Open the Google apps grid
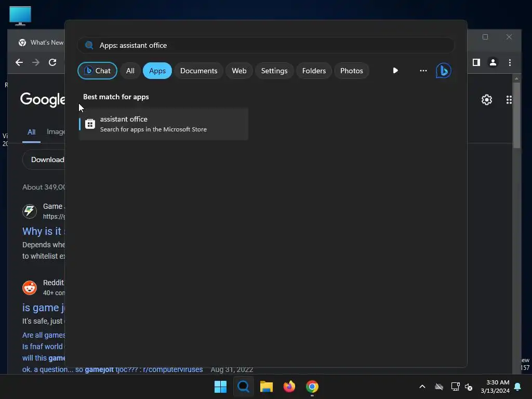The width and height of the screenshot is (532, 399). pos(509,100)
